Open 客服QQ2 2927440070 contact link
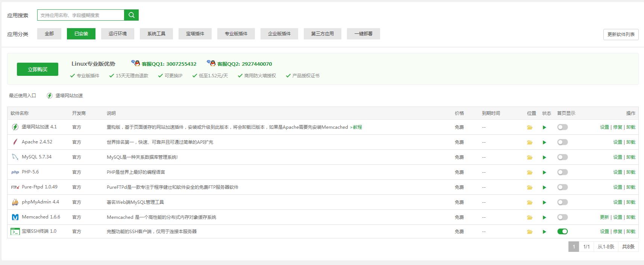This screenshot has width=644, height=265. (239, 64)
